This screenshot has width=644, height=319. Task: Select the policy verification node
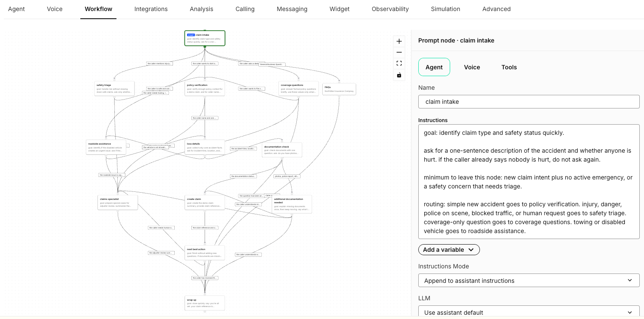click(x=205, y=88)
